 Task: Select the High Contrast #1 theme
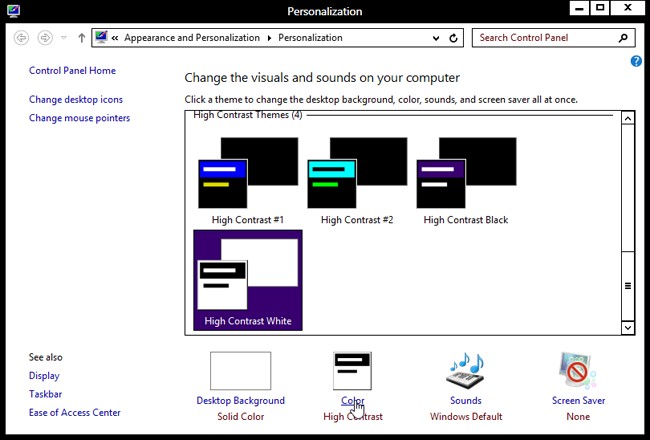click(248, 181)
